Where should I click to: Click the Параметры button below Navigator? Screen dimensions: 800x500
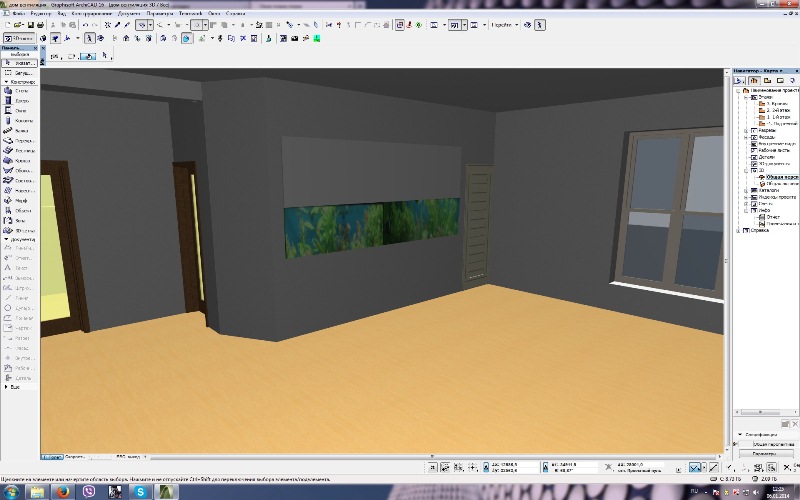coord(764,453)
